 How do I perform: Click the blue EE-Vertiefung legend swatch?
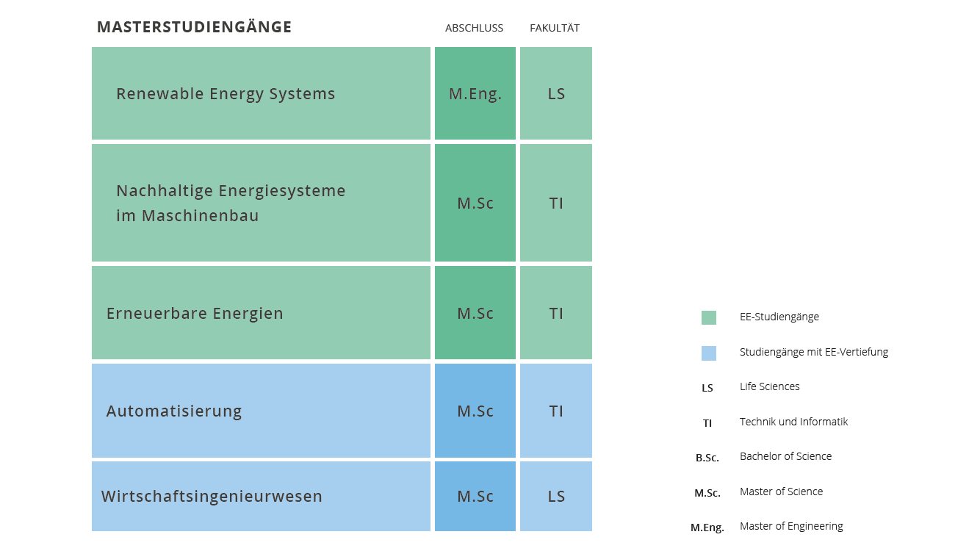click(x=708, y=353)
